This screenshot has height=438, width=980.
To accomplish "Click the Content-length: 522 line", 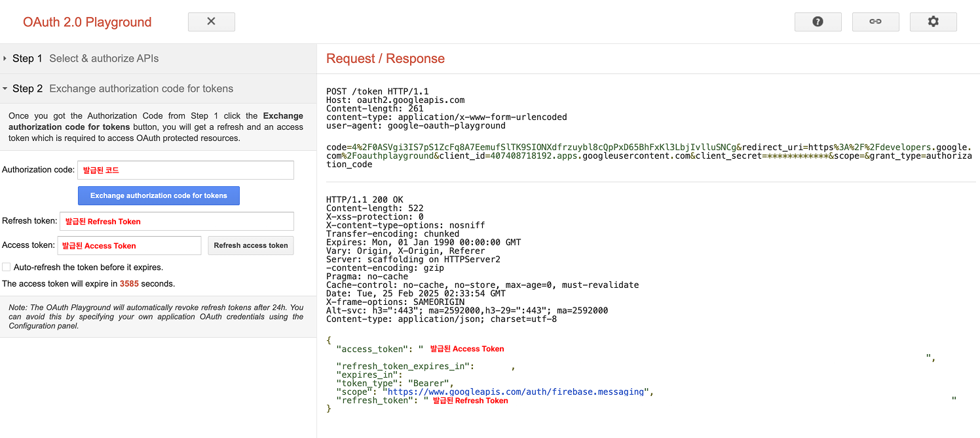I will (x=375, y=208).
